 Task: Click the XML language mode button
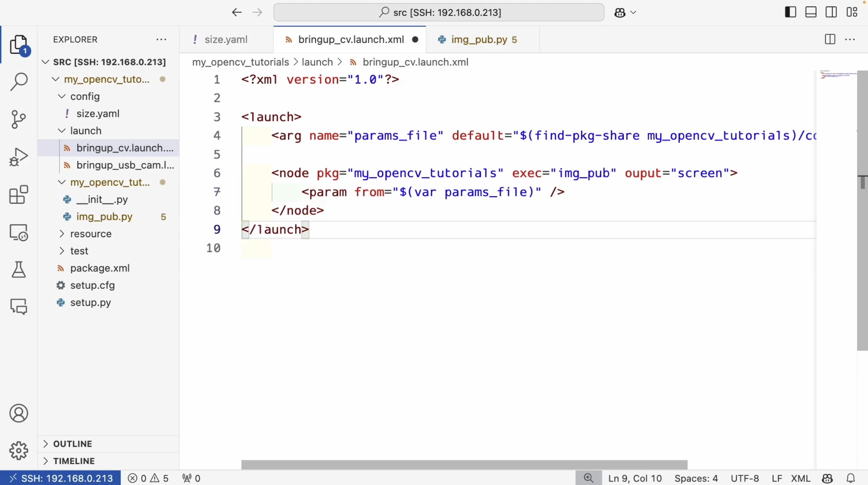[x=800, y=478]
